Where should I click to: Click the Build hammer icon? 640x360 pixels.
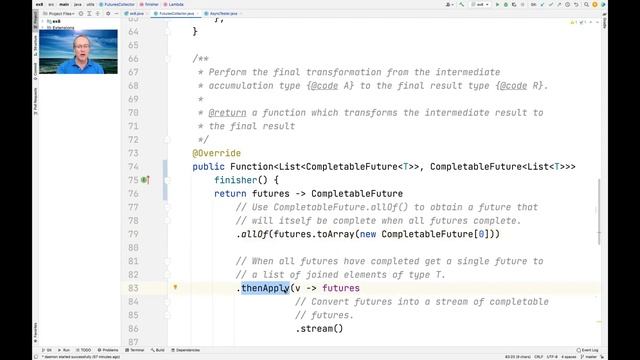pyautogui.click(x=462, y=4)
